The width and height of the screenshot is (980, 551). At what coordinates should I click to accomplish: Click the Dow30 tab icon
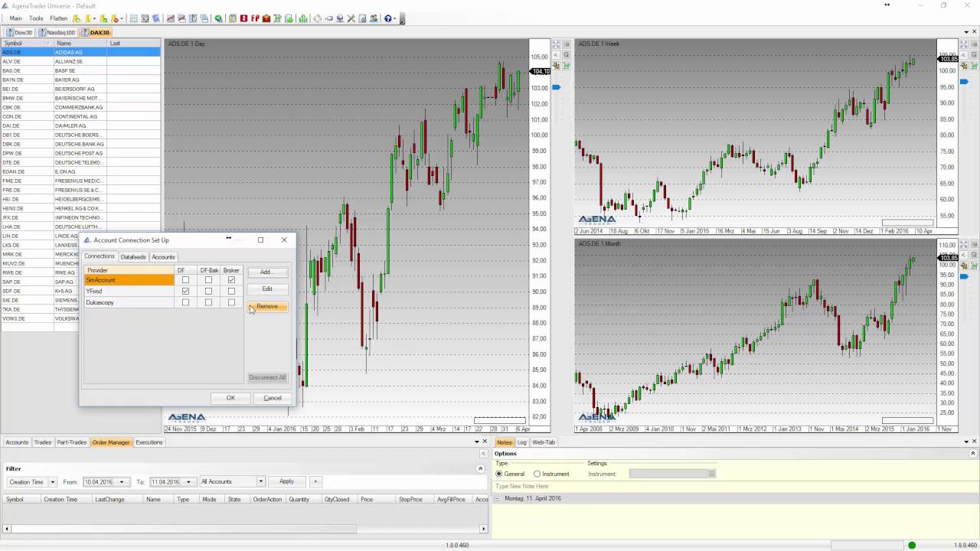(x=9, y=33)
